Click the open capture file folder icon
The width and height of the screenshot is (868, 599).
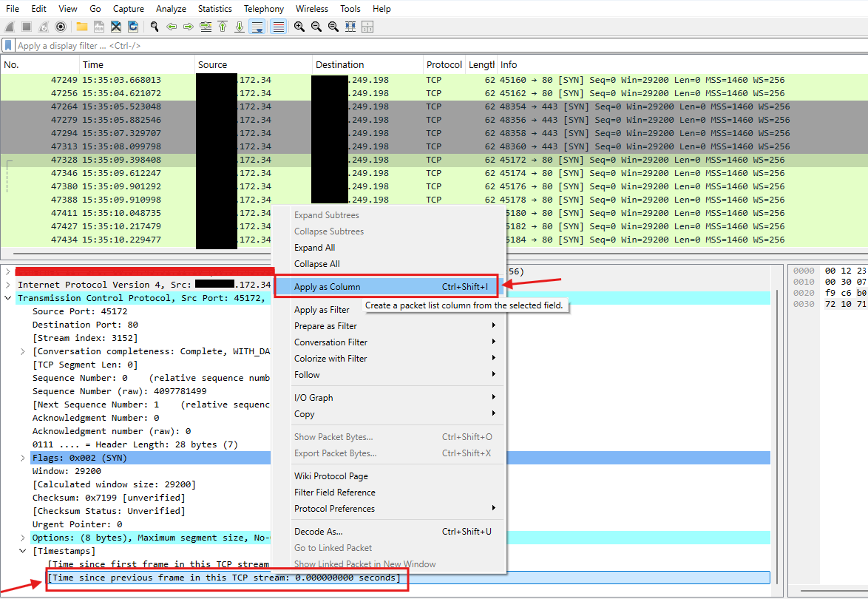(x=81, y=27)
